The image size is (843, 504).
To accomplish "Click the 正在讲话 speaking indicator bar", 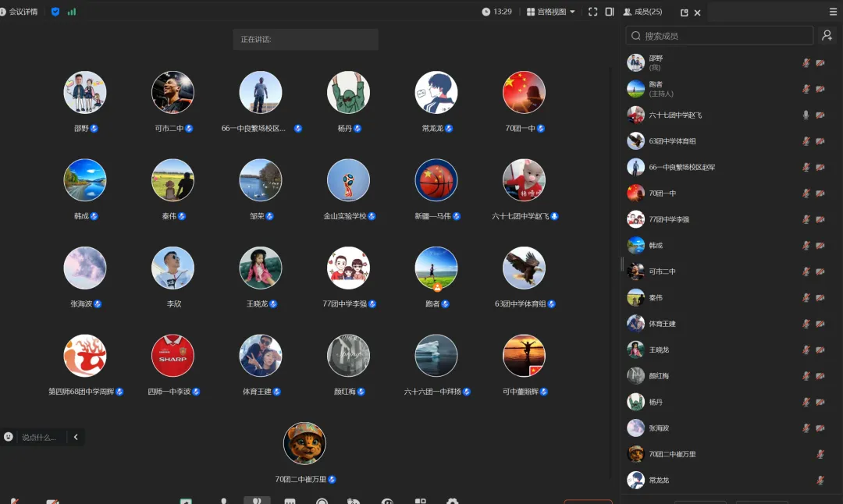I will (305, 39).
